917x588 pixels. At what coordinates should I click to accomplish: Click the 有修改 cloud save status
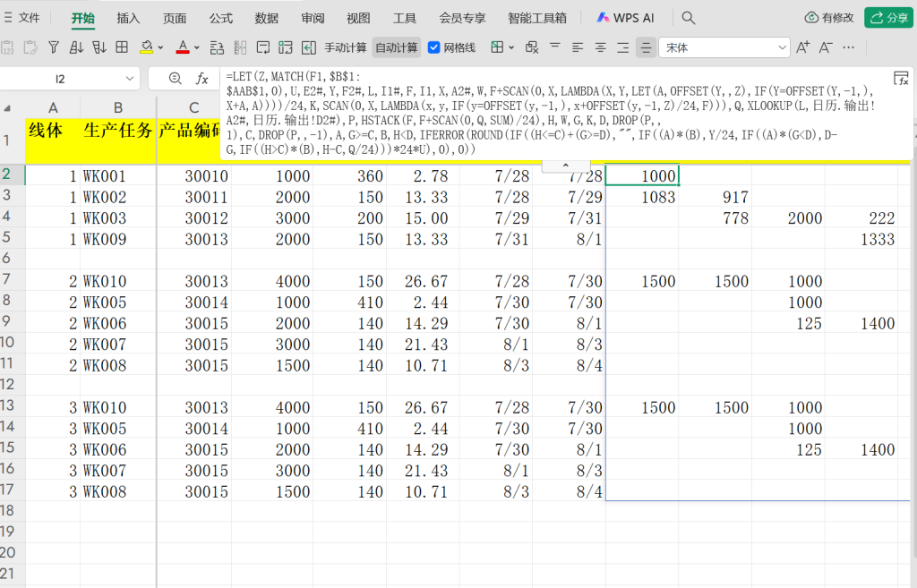pos(829,18)
